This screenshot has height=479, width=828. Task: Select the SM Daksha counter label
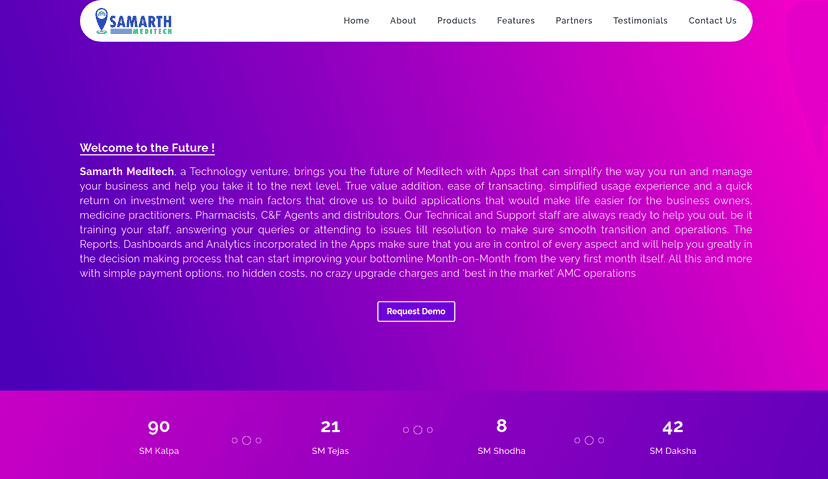tap(673, 451)
